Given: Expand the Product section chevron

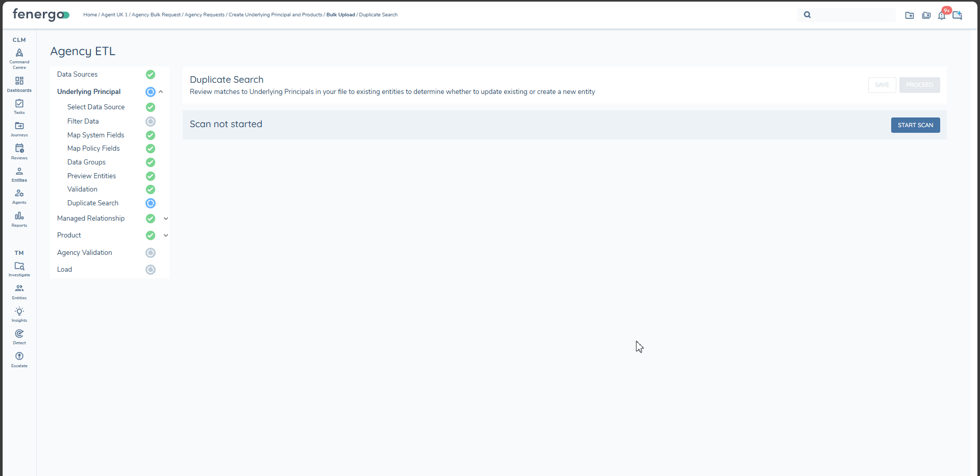Looking at the screenshot, I should [166, 235].
